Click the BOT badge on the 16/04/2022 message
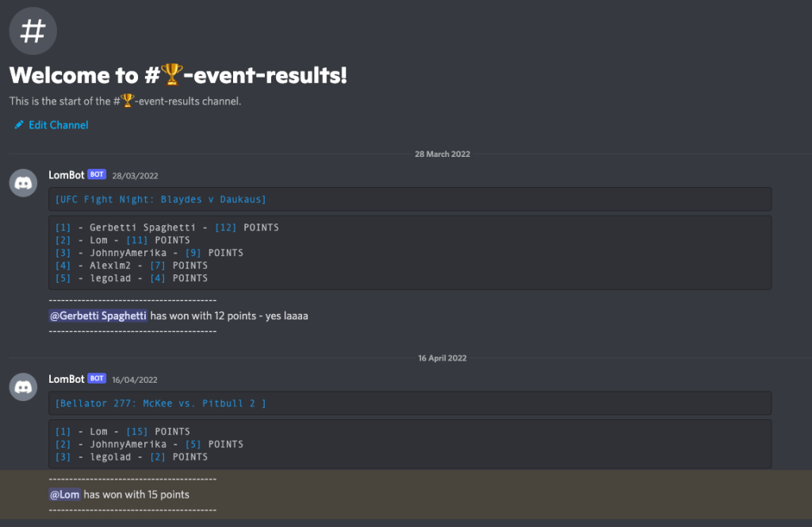 point(97,379)
